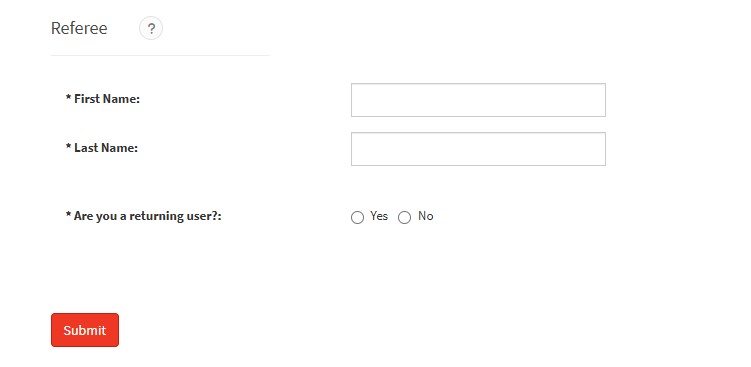Choose the No radio button
The width and height of the screenshot is (751, 367).
point(404,218)
